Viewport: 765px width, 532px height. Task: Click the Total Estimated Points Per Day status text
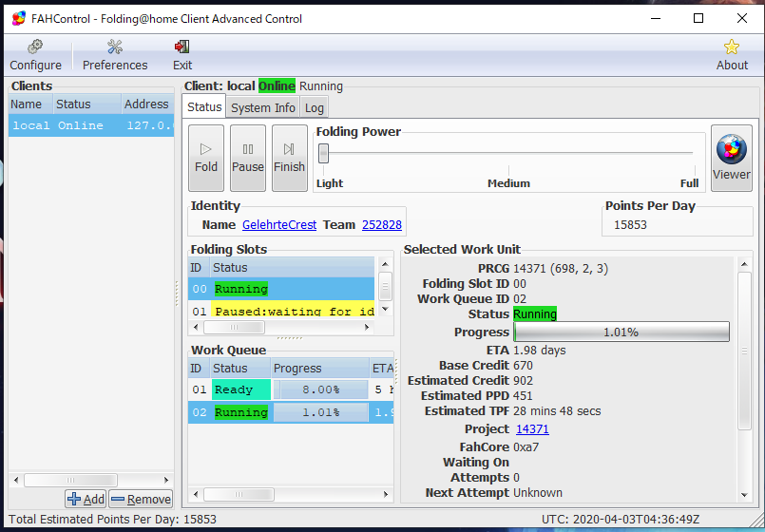(x=112, y=520)
